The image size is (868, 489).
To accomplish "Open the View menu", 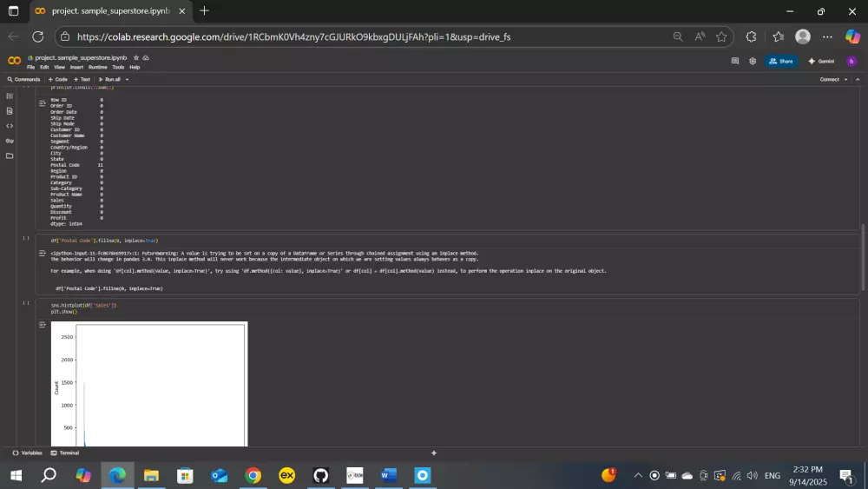I will (x=59, y=68).
